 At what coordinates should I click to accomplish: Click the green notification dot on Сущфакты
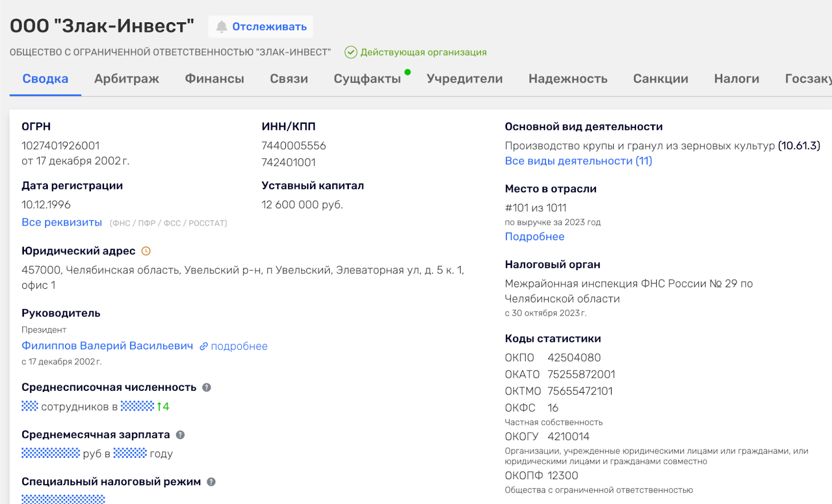[x=408, y=72]
